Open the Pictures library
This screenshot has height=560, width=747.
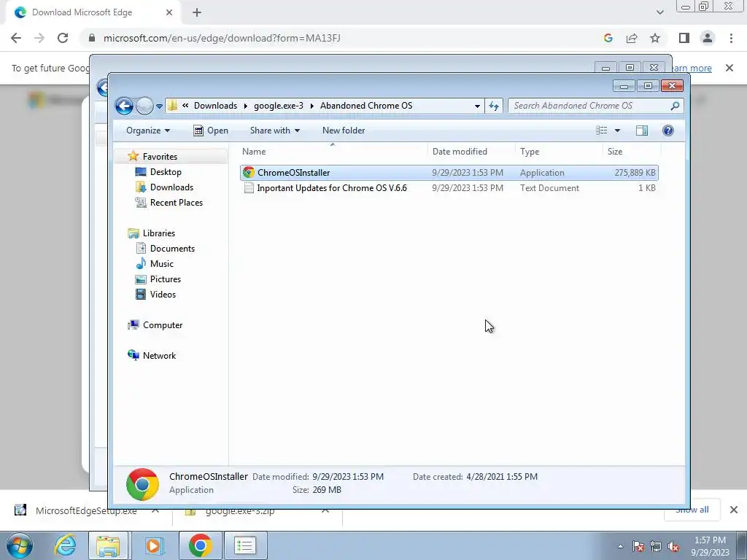pyautogui.click(x=166, y=279)
